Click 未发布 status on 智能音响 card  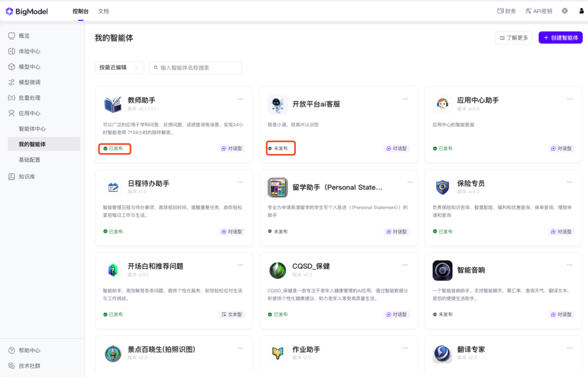pos(442,314)
